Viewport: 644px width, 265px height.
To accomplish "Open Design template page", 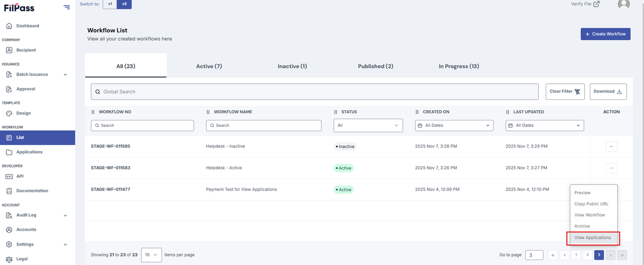I will click(x=23, y=113).
